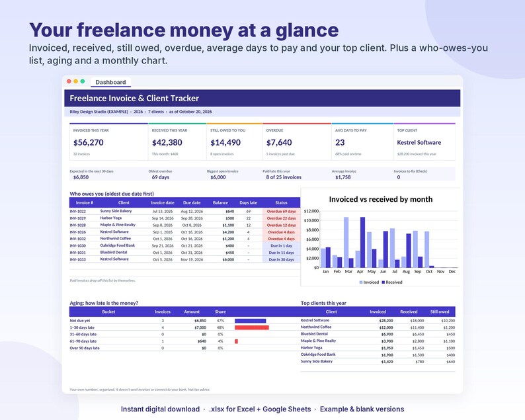Click the Overdue 69 days status cell
Screen dimensions: 525x420
pos(281,212)
